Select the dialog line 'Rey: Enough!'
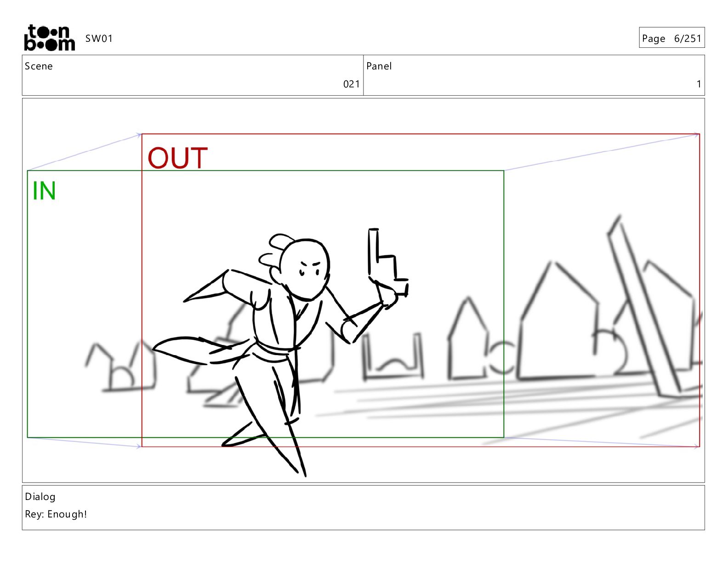 coord(56,514)
